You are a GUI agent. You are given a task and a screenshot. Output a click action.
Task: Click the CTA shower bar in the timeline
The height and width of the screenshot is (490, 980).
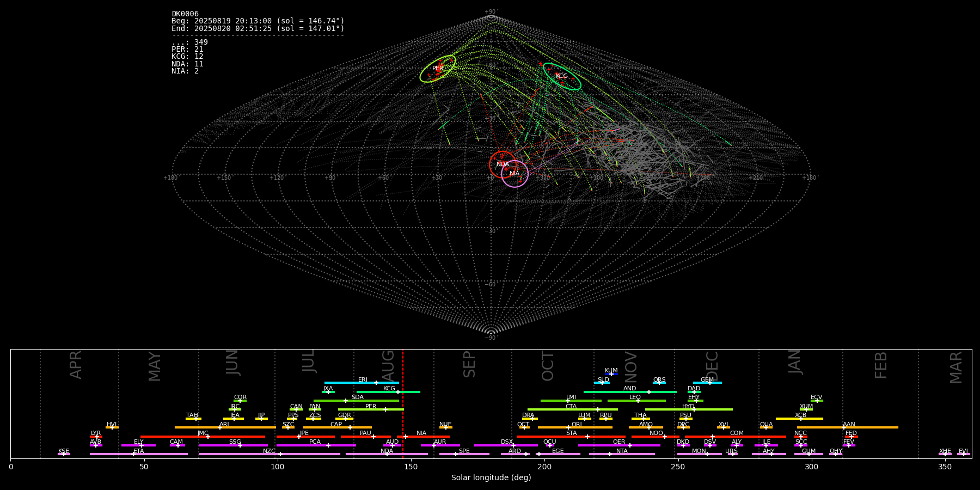(x=573, y=409)
